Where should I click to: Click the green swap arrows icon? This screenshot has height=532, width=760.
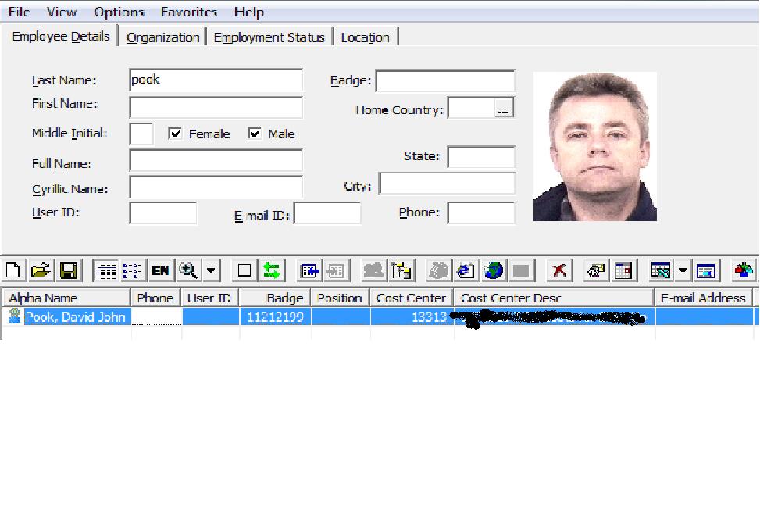click(x=271, y=271)
